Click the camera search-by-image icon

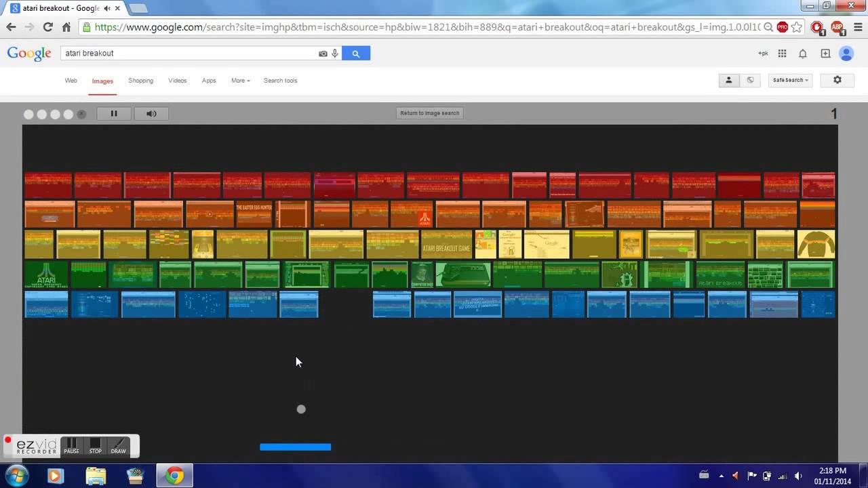pyautogui.click(x=323, y=54)
